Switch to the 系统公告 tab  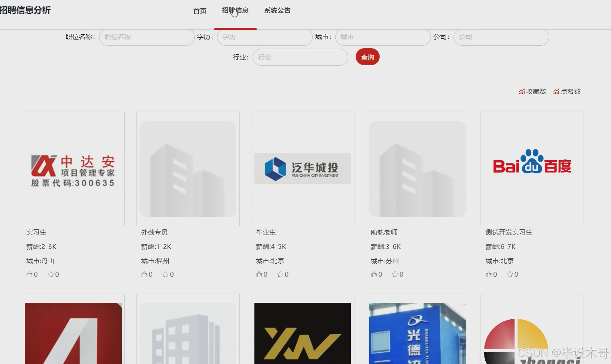click(x=277, y=10)
